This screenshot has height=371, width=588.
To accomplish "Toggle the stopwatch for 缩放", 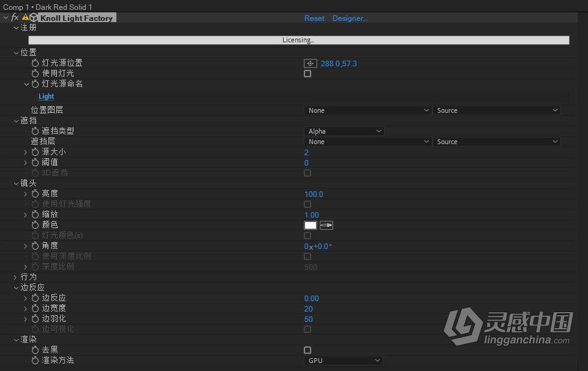I will (36, 215).
